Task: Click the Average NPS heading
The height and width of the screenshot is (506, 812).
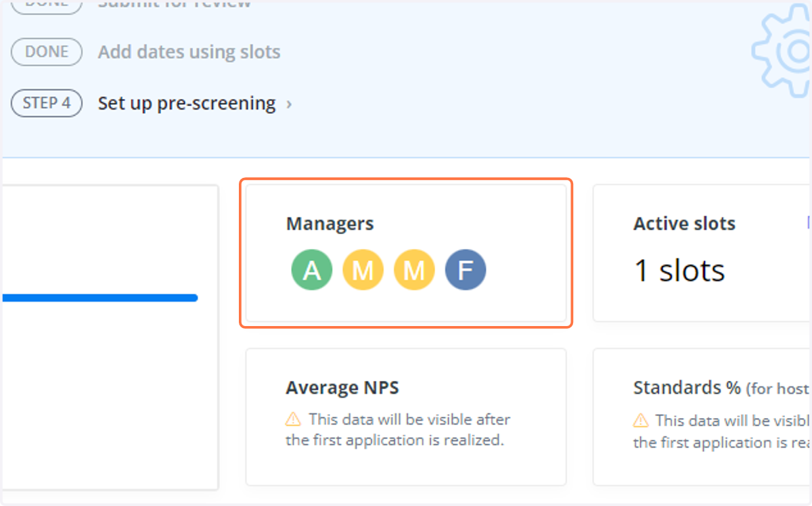Action: (342, 388)
